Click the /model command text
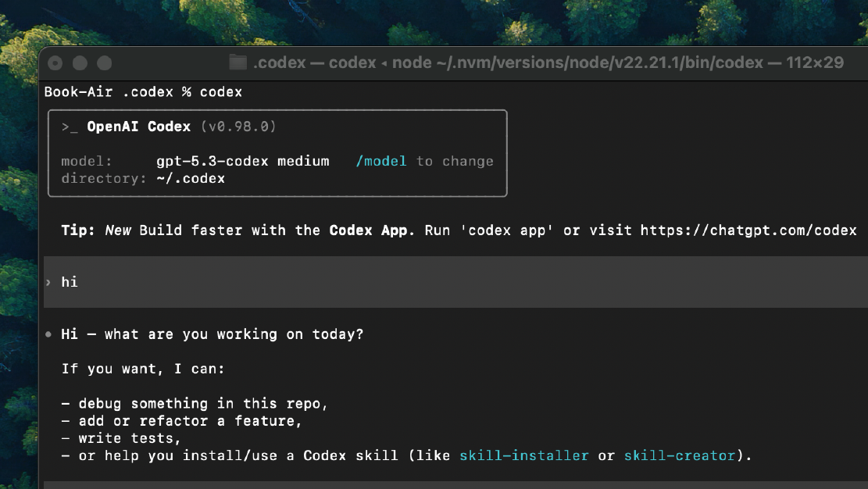The width and height of the screenshot is (868, 489). pos(381,161)
